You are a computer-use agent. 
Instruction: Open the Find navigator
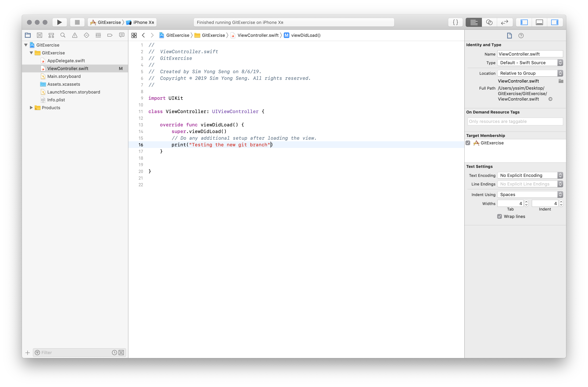click(63, 35)
